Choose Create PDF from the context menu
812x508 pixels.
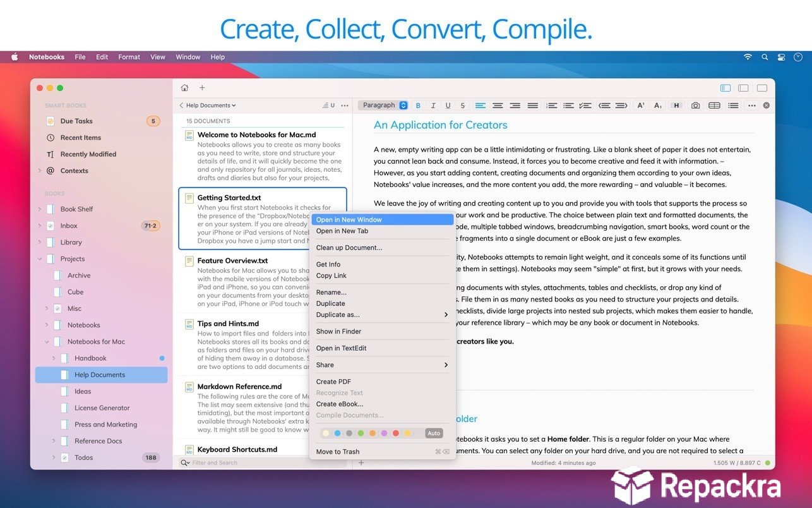(383, 382)
